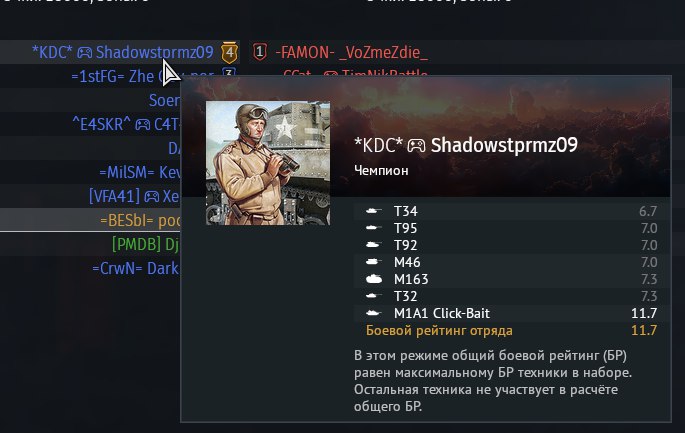
Task: Click the gamepad icon in tooltip player name
Action: [x=416, y=145]
